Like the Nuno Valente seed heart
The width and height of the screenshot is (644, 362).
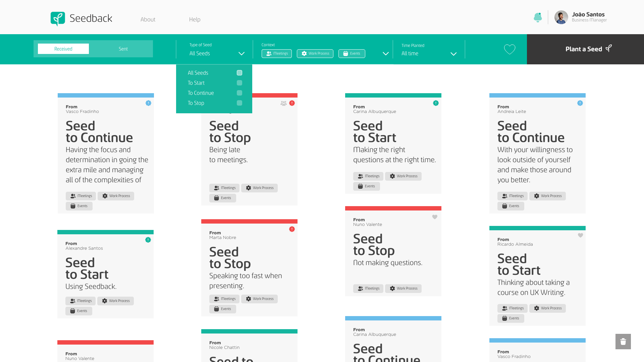tap(435, 217)
